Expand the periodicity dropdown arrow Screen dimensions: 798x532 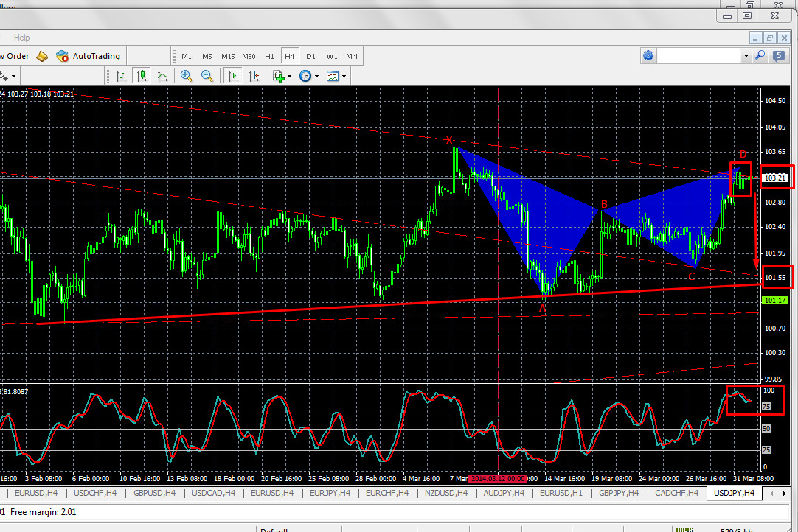pyautogui.click(x=316, y=77)
